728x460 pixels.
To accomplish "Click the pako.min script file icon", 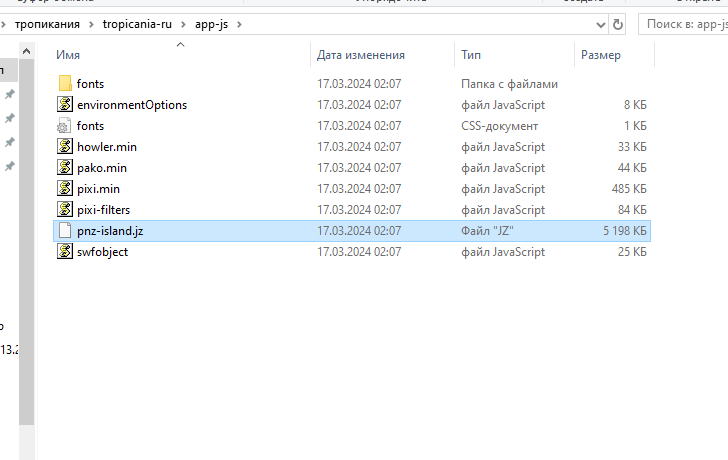I will click(65, 168).
